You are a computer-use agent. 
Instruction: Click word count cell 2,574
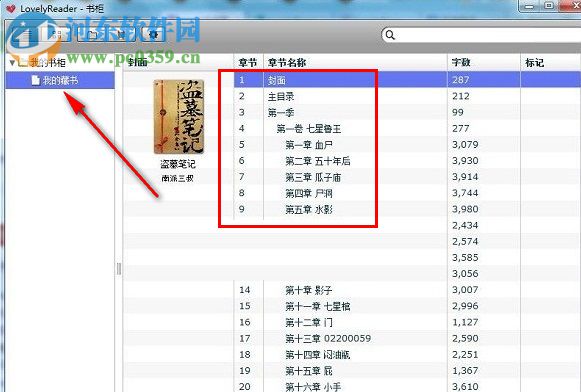tap(465, 242)
